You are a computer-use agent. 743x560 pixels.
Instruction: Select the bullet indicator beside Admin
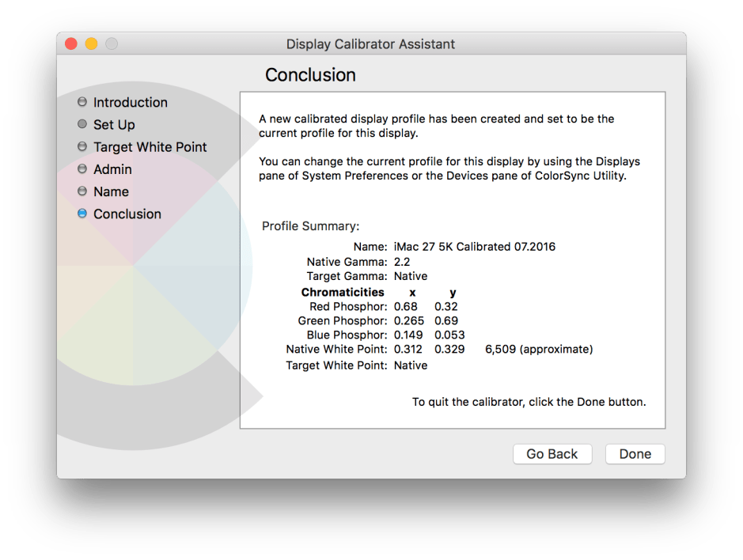(82, 169)
